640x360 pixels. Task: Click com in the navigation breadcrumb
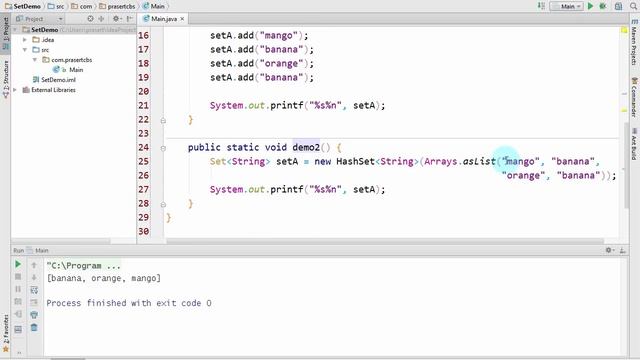tap(82, 6)
